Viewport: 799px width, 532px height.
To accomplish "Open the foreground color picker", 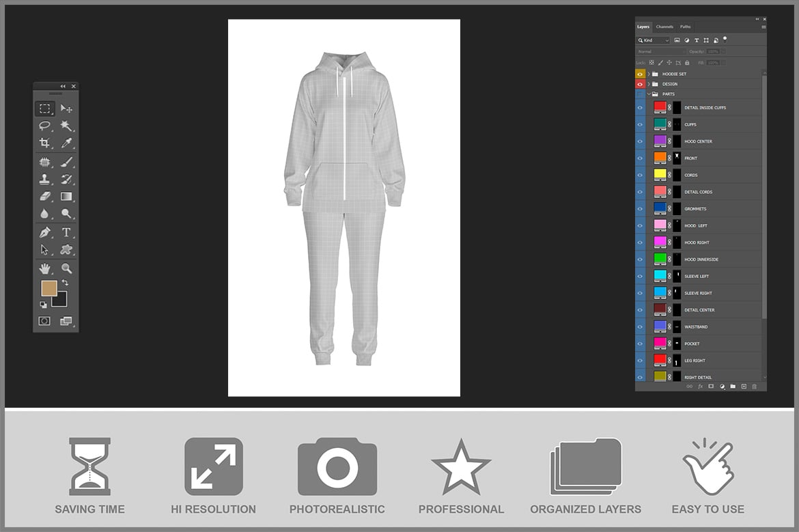I will pos(49,288).
